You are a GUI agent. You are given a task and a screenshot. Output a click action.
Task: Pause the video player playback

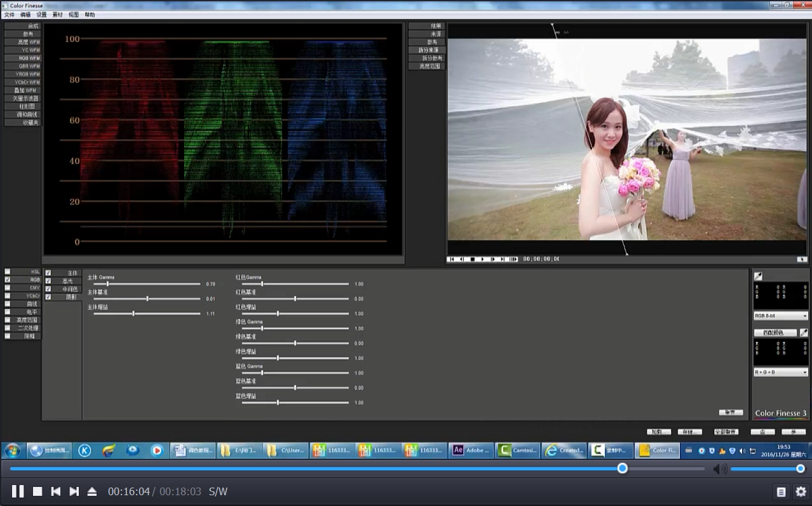coord(18,491)
